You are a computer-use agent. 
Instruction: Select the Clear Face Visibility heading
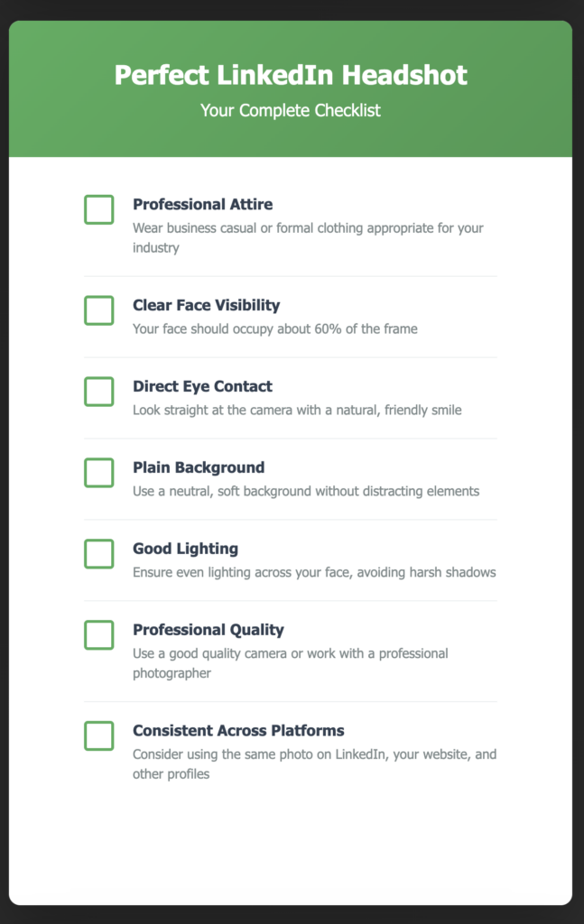[x=206, y=305]
